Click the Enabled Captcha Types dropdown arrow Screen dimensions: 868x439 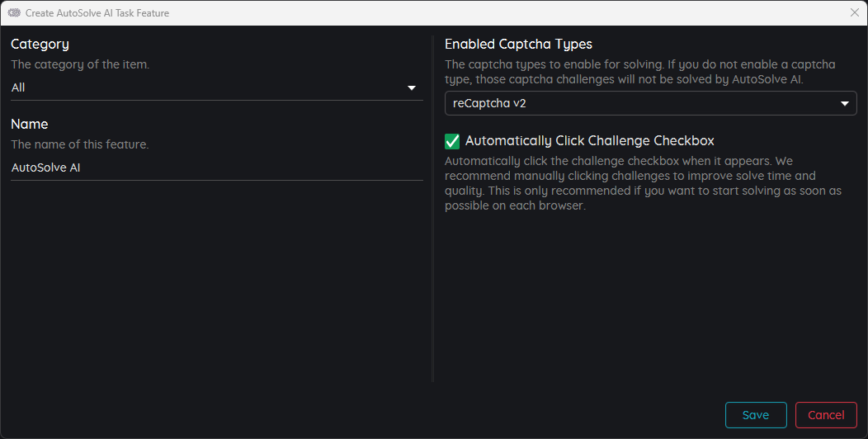[x=845, y=103]
